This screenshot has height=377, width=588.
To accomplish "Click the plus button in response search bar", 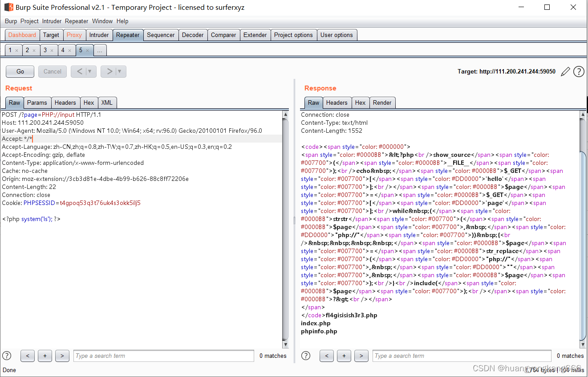I will click(344, 356).
